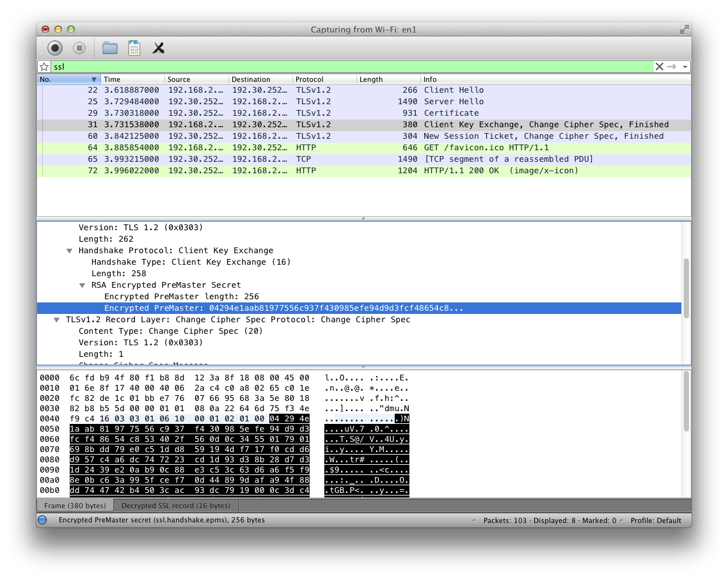
Task: Click into the ssl display filter field
Action: [x=351, y=66]
